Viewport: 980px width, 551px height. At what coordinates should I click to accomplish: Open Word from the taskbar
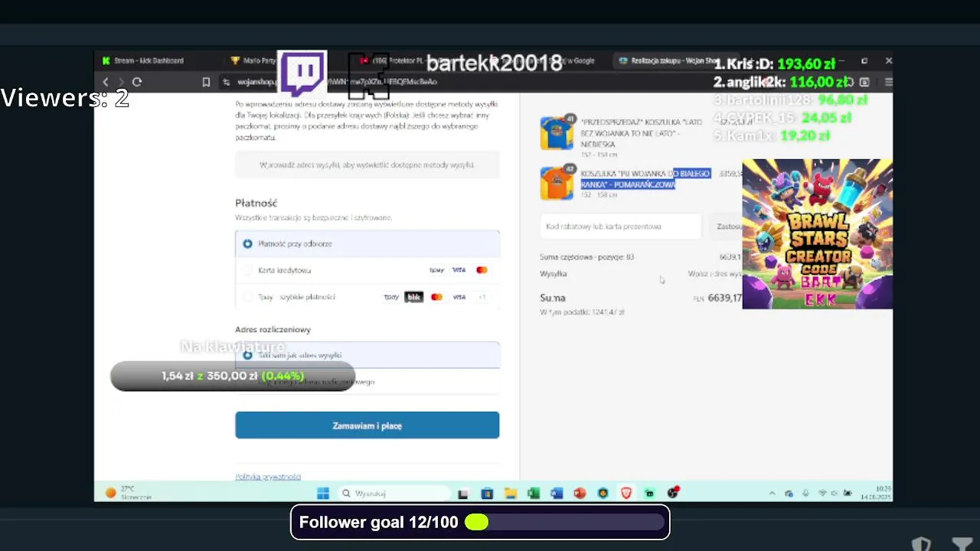pyautogui.click(x=557, y=494)
